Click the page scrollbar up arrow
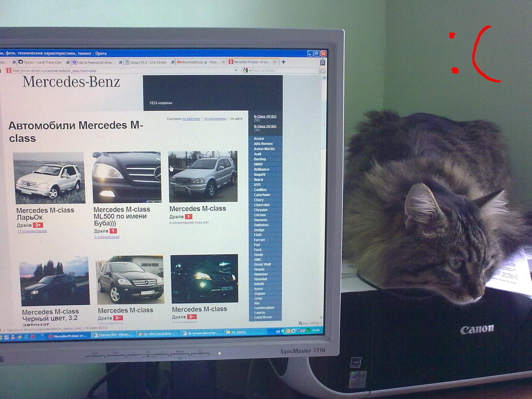532x399 pixels. pyautogui.click(x=324, y=78)
